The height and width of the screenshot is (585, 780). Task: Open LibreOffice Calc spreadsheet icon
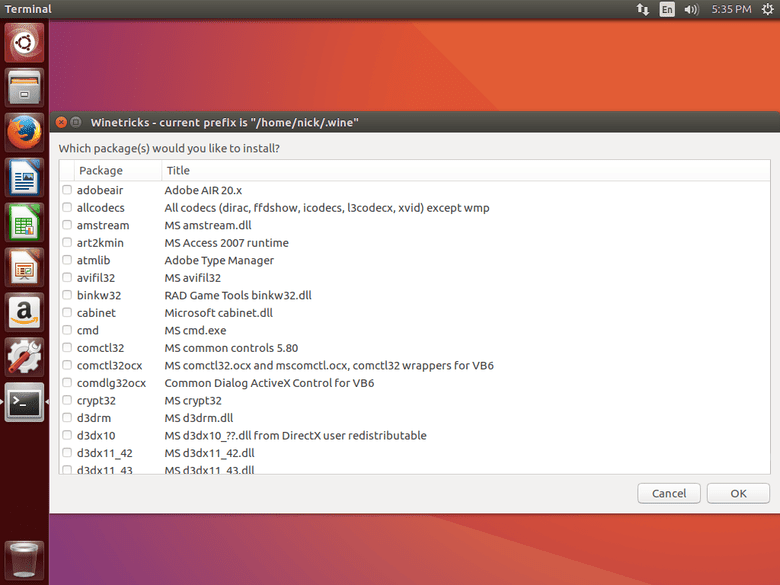24,222
